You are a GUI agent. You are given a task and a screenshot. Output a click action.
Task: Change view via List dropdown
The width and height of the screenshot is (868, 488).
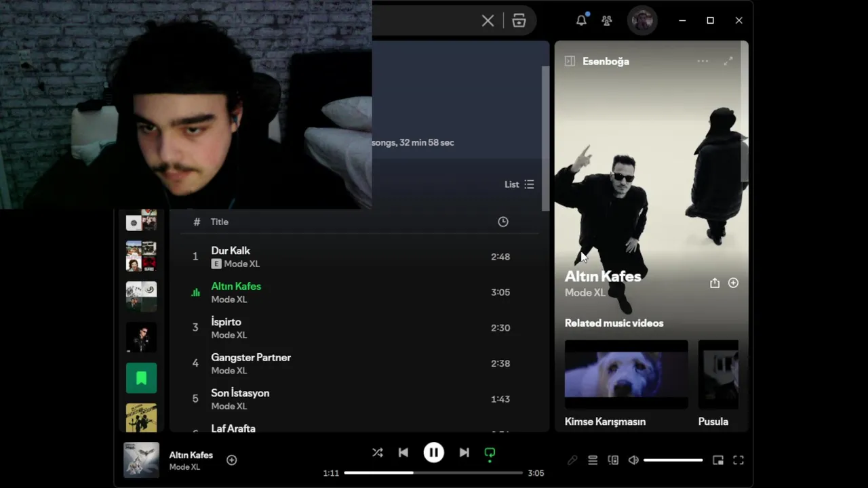pyautogui.click(x=519, y=184)
